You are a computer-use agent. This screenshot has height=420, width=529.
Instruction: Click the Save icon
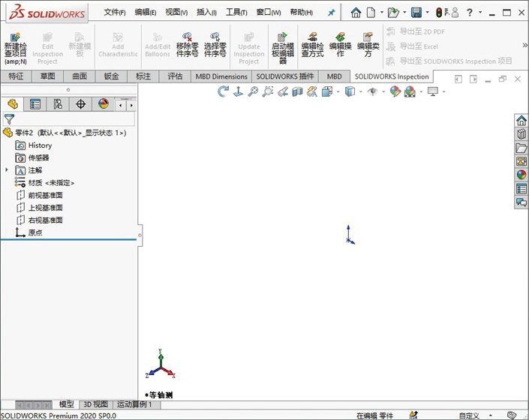[416, 13]
